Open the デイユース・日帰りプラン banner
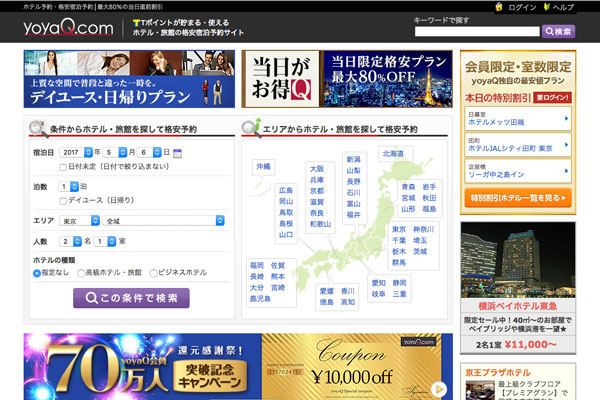600x400 pixels. [129, 79]
